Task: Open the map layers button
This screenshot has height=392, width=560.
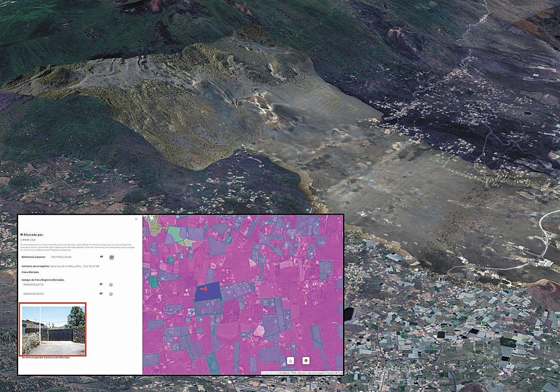Action: (x=306, y=361)
